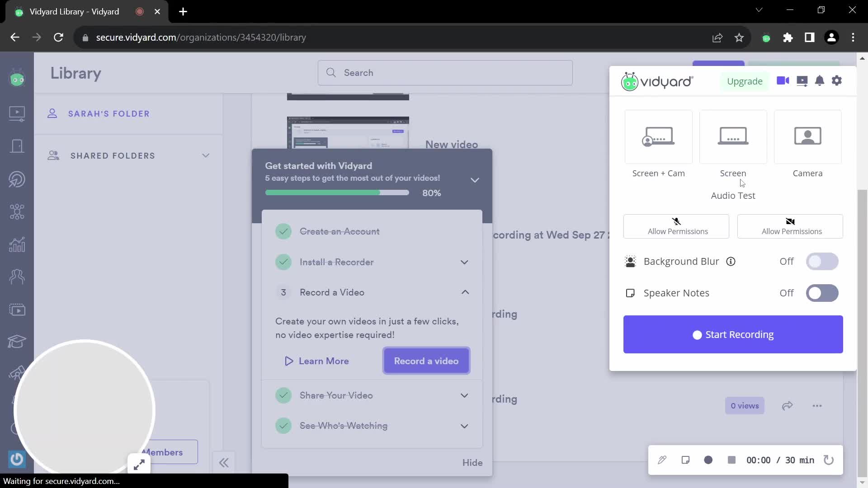Click the browser address bar URL
The image size is (868, 488).
pos(201,38)
